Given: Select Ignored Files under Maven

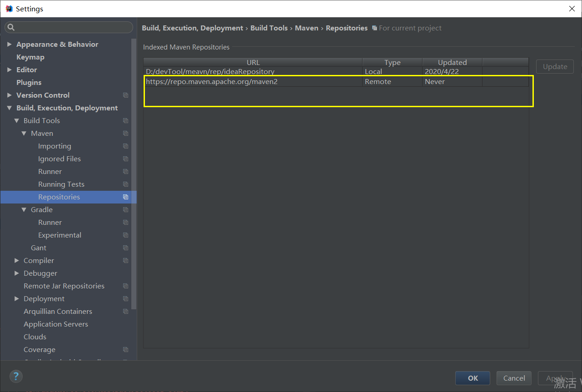Looking at the screenshot, I should pyautogui.click(x=60, y=159).
